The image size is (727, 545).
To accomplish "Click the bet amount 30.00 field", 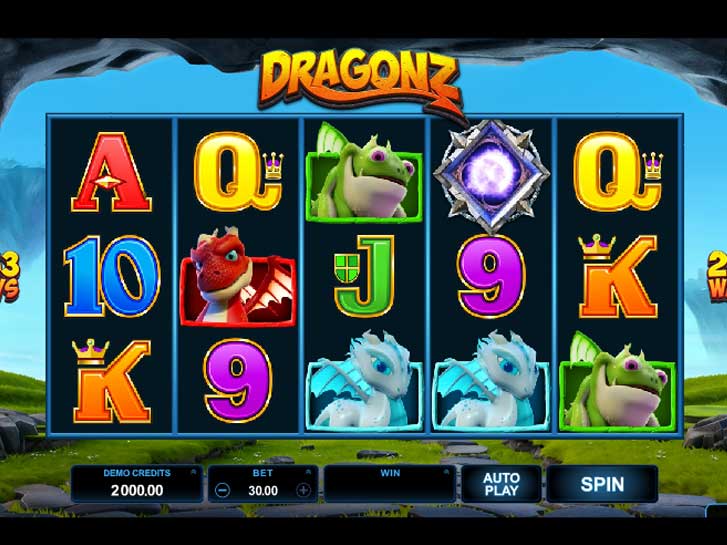I will tap(263, 491).
